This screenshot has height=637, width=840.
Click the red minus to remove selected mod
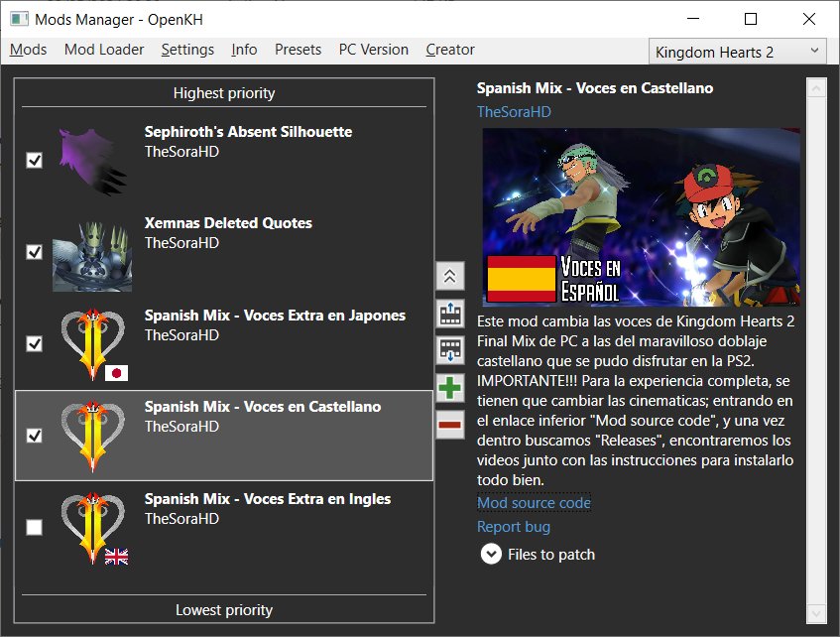450,425
